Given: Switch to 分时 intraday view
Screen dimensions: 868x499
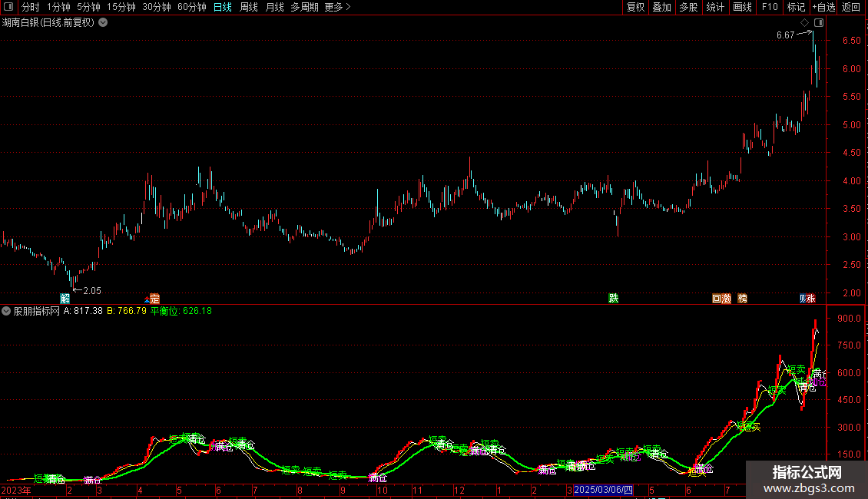Looking at the screenshot, I should click(30, 7).
